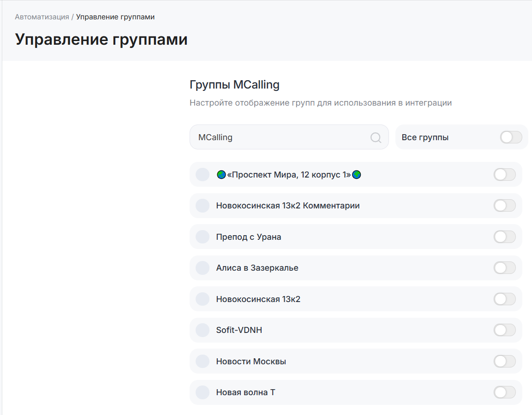This screenshot has height=415, width=532.
Task: Click the Алиса в Зазеркалье avatar
Action: click(x=203, y=268)
